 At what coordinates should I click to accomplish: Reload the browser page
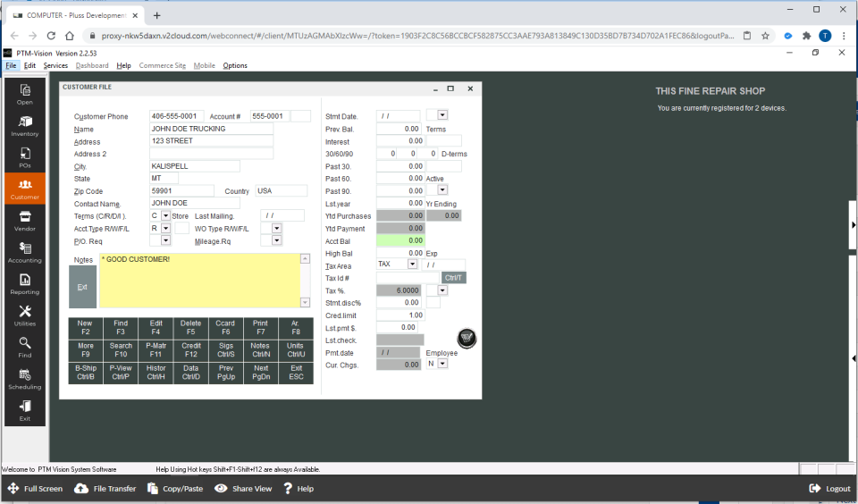point(51,36)
